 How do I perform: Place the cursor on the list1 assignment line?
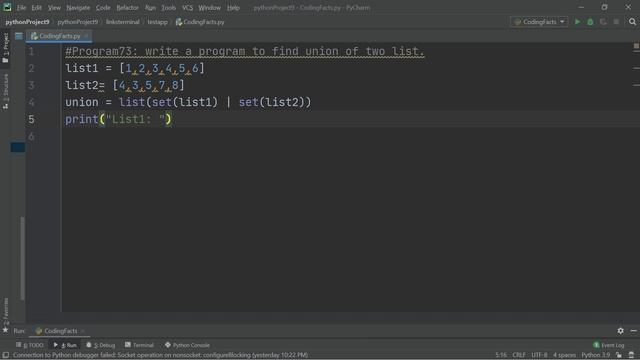coord(135,68)
